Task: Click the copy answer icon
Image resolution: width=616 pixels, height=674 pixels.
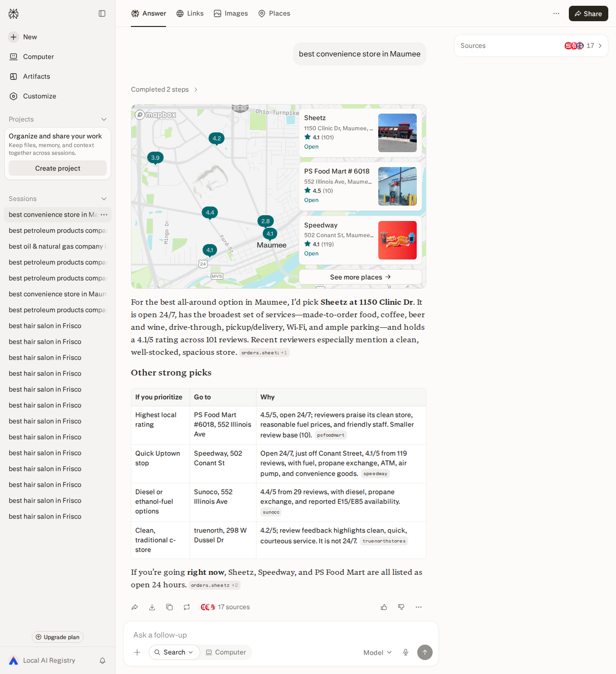Action: (x=169, y=607)
